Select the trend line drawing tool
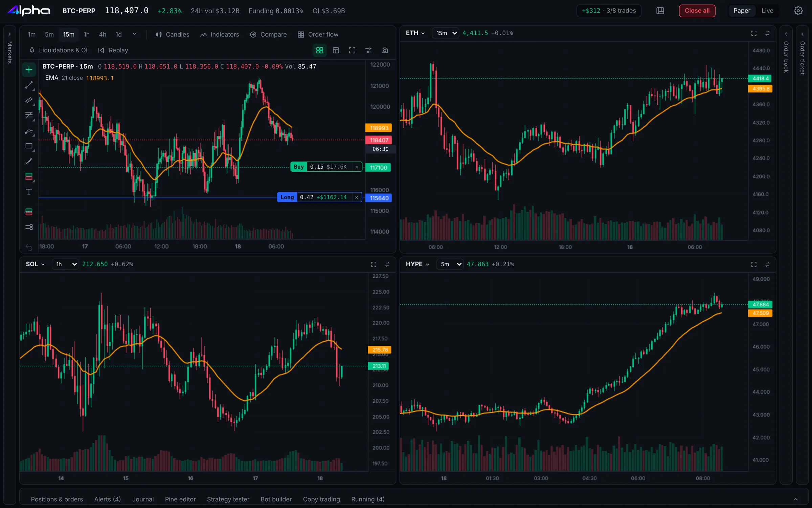 29,85
